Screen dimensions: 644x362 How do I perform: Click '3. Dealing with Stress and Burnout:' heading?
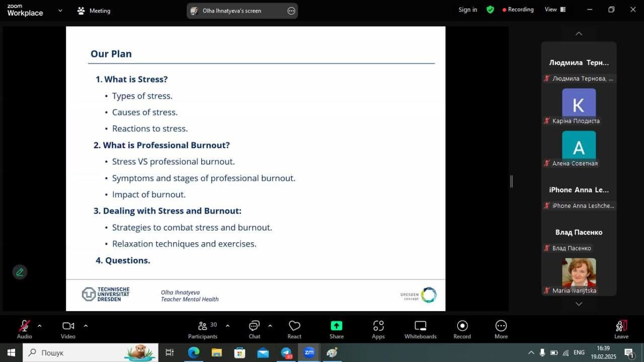(x=168, y=211)
